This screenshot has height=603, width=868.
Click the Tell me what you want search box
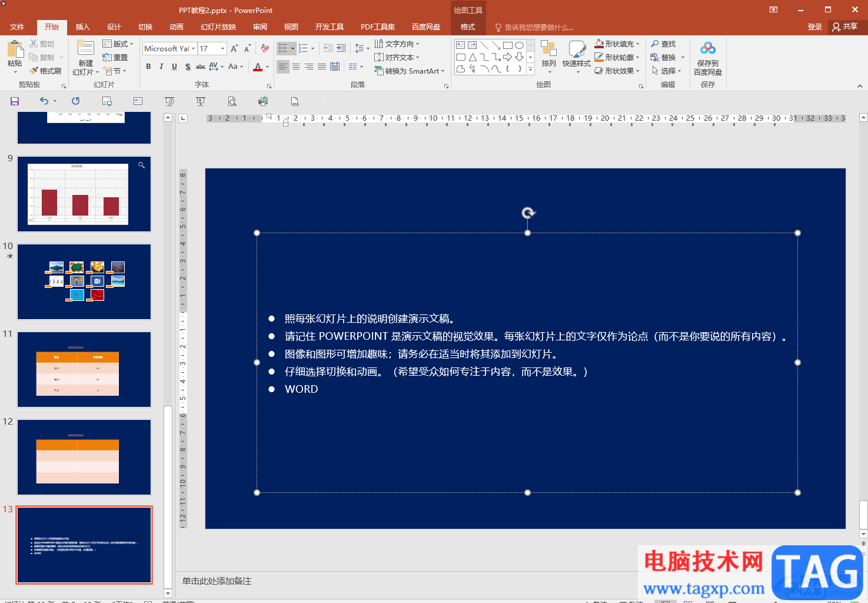[534, 27]
